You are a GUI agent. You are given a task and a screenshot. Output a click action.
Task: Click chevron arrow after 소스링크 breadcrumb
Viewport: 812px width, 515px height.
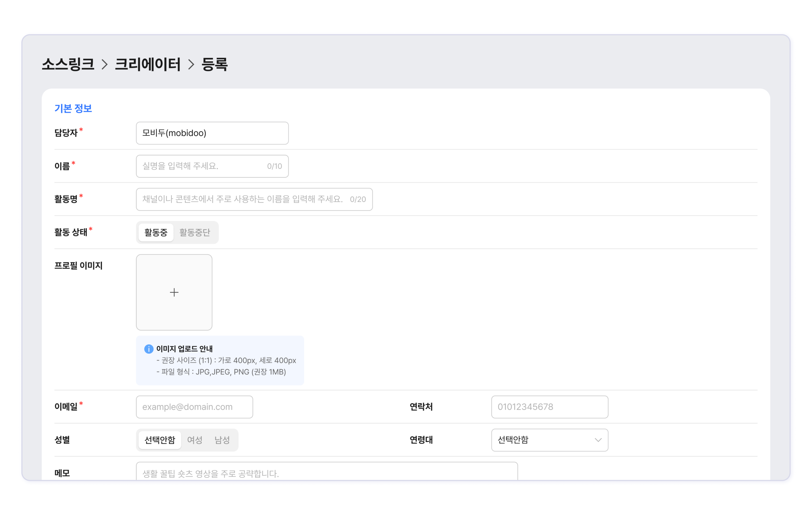pos(104,64)
